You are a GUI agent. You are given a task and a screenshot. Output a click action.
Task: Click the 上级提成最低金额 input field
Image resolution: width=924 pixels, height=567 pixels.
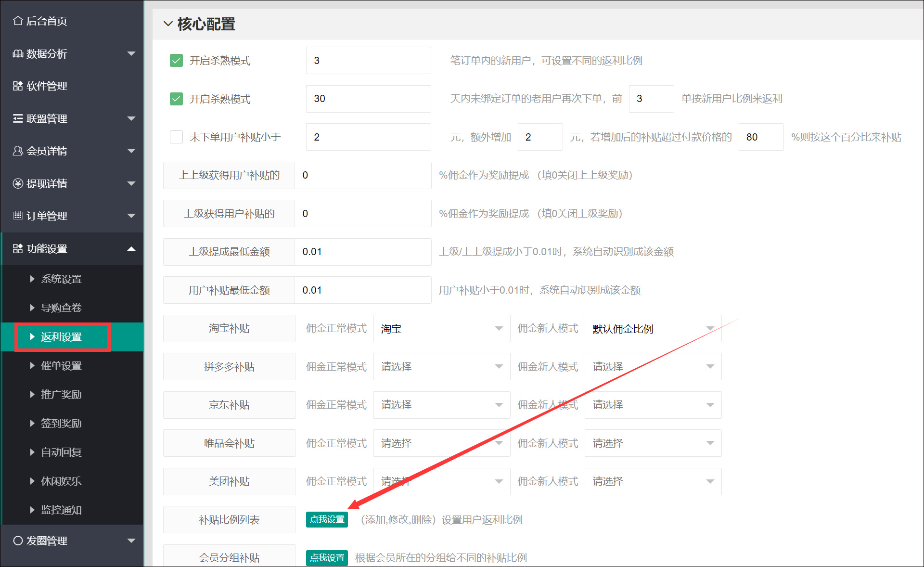[362, 252]
